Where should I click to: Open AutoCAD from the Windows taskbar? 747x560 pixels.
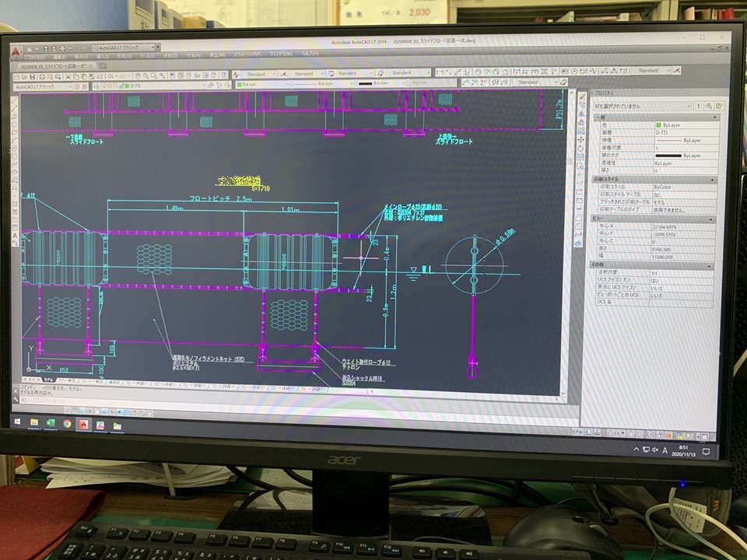tap(83, 424)
